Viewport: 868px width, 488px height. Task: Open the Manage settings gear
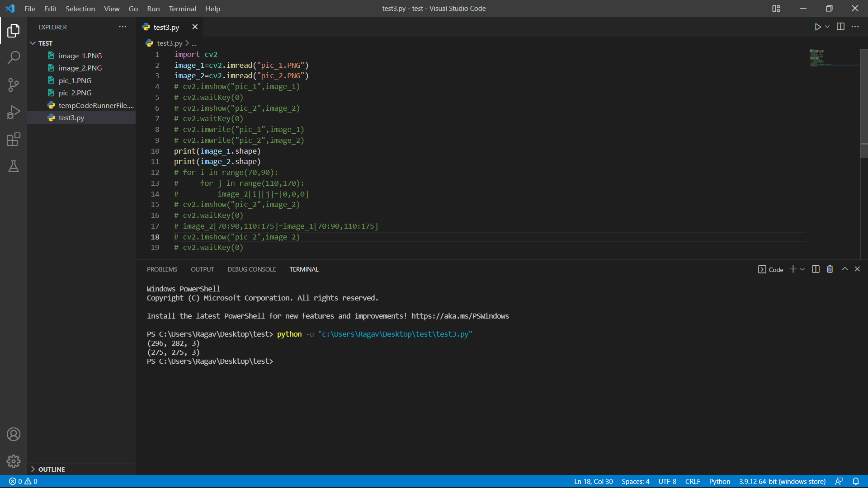[x=14, y=461]
